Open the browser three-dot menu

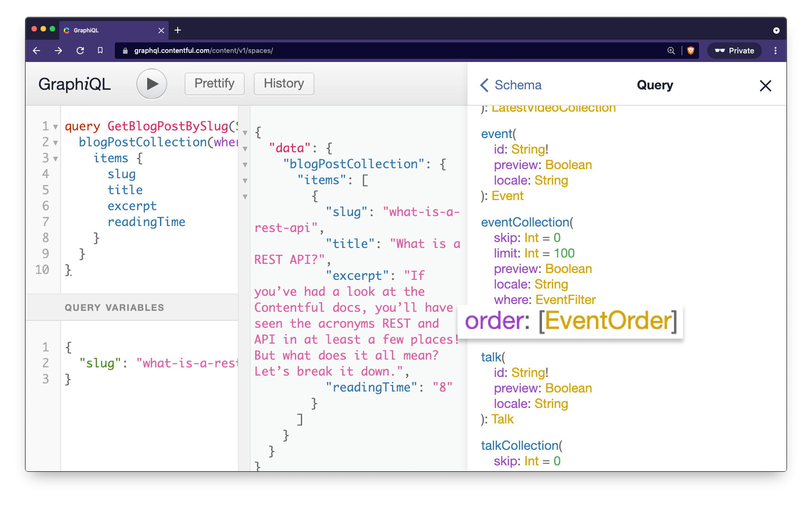[x=776, y=51]
